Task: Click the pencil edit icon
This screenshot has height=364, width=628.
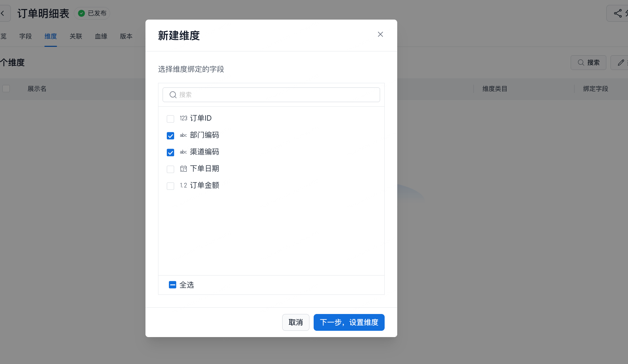Action: tap(621, 63)
